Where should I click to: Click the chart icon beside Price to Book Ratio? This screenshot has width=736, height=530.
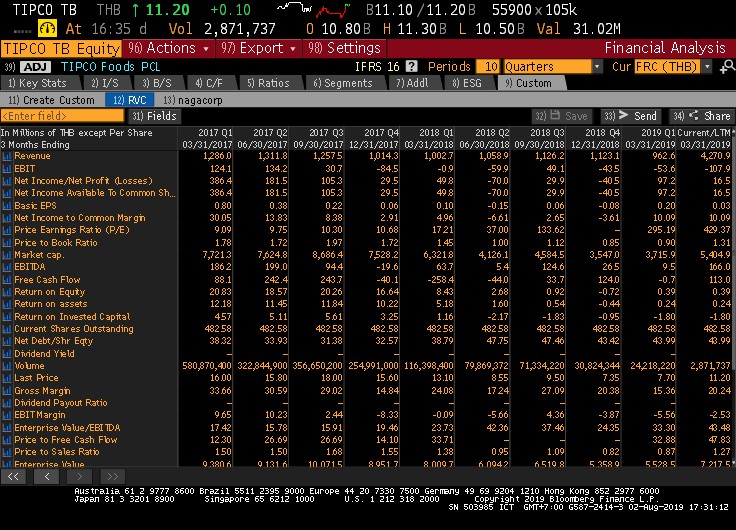[x=7, y=243]
